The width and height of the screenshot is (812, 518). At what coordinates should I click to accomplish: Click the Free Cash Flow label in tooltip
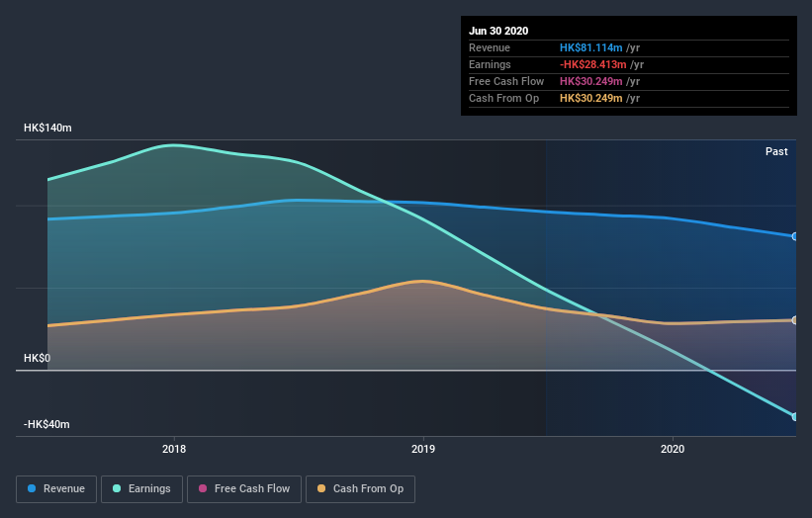click(506, 81)
